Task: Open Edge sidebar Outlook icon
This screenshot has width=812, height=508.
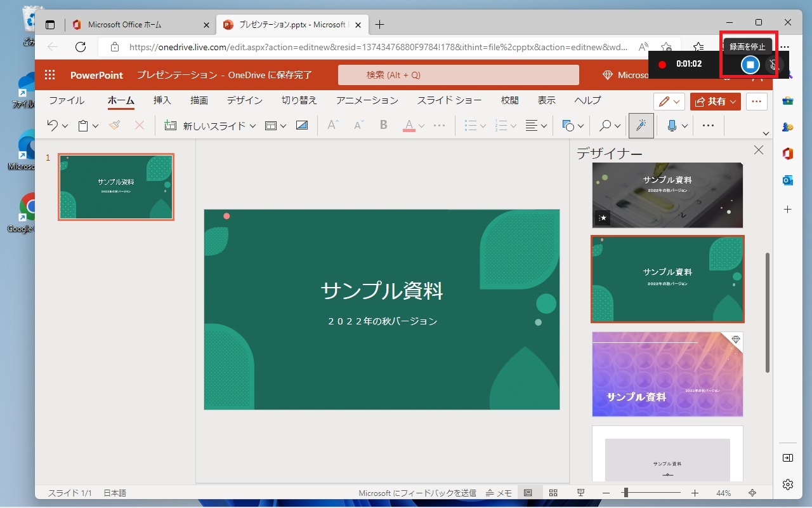Action: pyautogui.click(x=788, y=180)
